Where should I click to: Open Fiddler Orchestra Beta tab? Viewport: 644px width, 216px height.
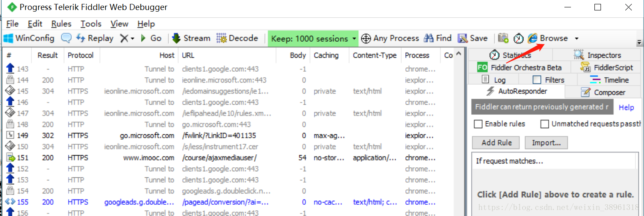tap(520, 67)
